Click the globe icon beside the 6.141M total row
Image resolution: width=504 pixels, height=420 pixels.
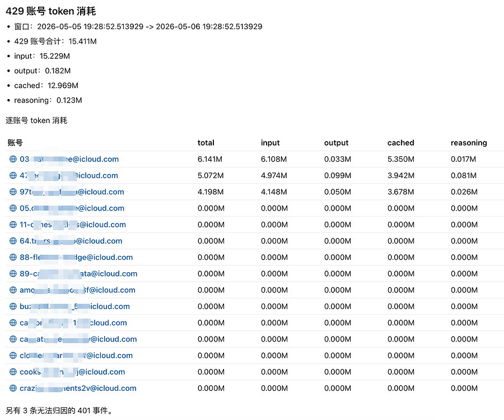(13, 159)
